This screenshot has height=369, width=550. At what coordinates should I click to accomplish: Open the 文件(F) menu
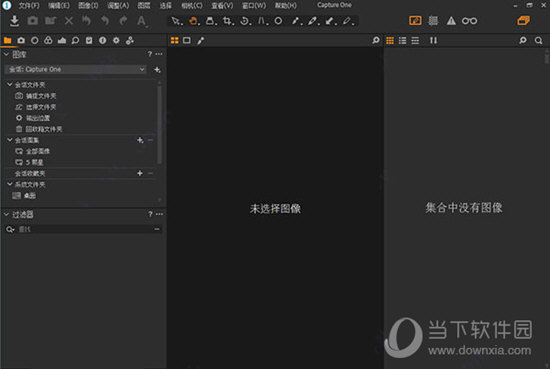29,6
